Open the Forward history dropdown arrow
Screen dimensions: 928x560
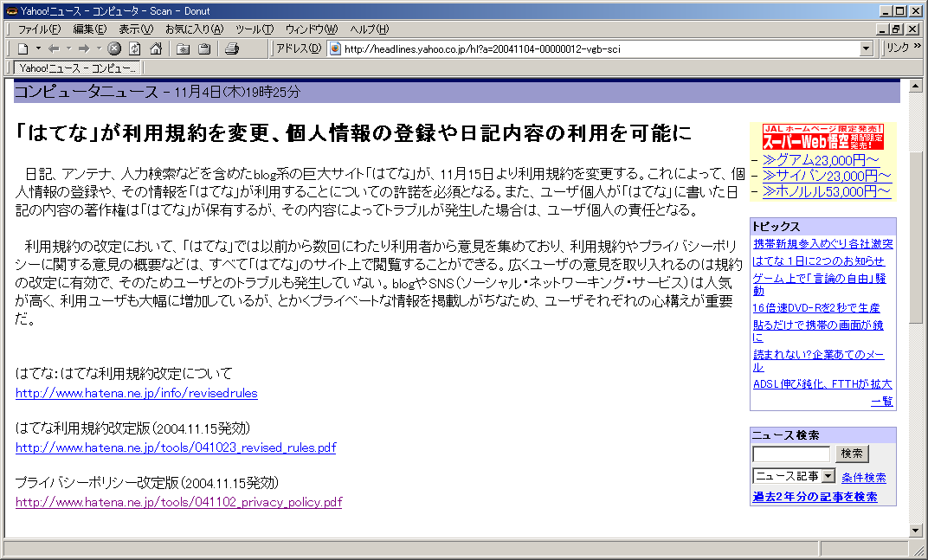[99, 48]
